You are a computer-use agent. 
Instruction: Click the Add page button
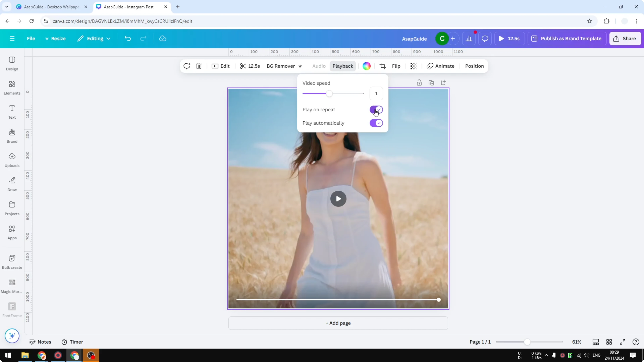(x=338, y=323)
